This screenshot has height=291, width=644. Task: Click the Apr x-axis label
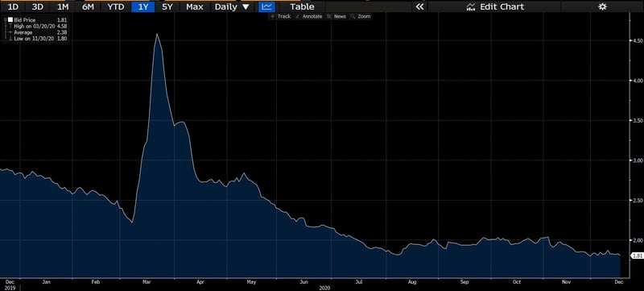pos(200,282)
